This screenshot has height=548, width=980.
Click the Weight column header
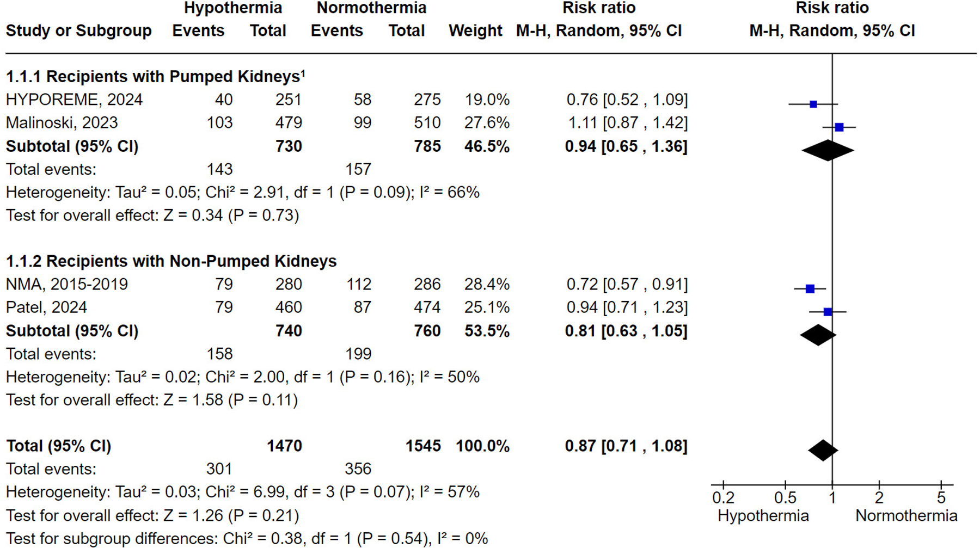(475, 31)
